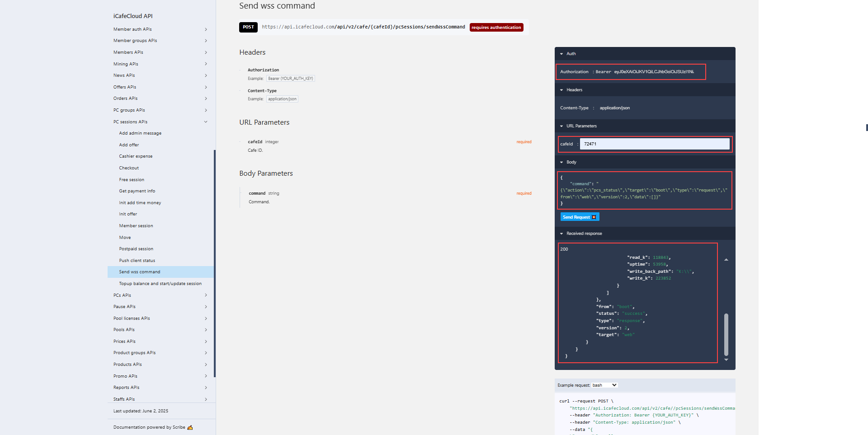Open the Push client status entry
Viewport: 868px width, 435px height.
coord(137,261)
